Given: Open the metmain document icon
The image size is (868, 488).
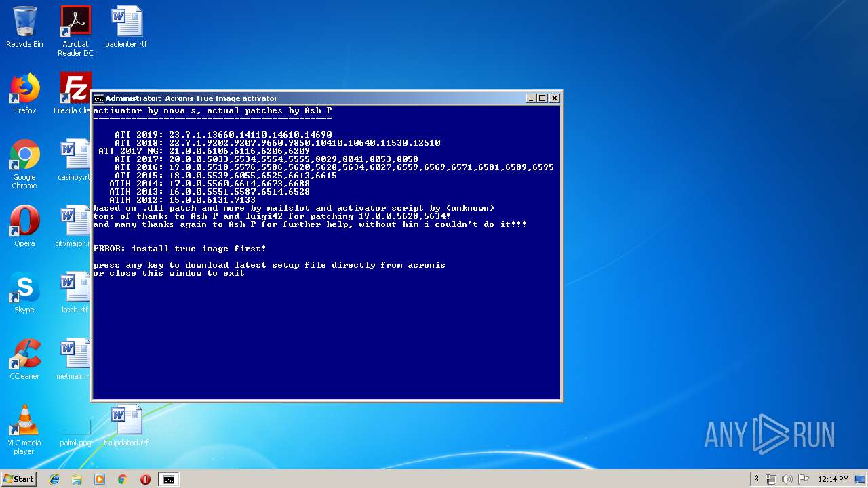Looking at the screenshot, I should tap(73, 359).
